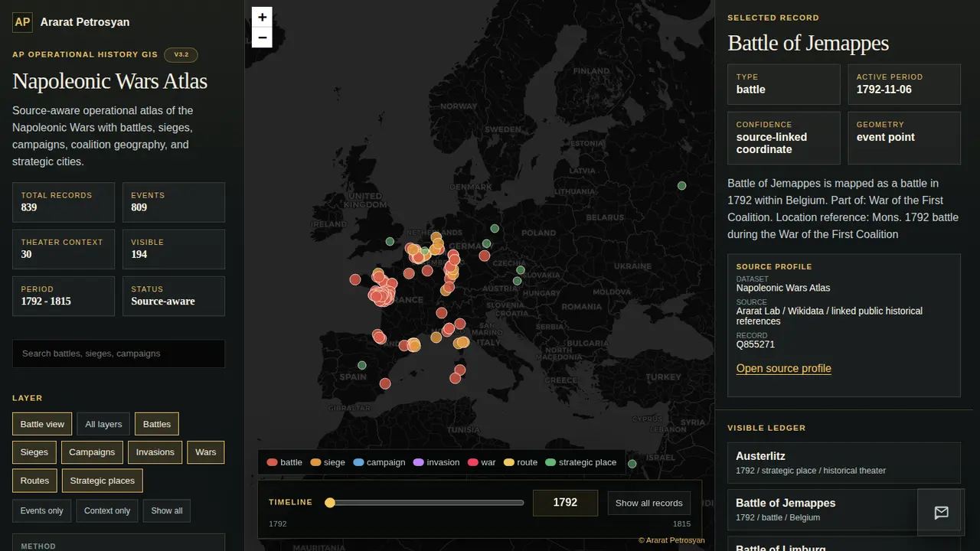
Task: Open the source profile link
Action: (783, 368)
